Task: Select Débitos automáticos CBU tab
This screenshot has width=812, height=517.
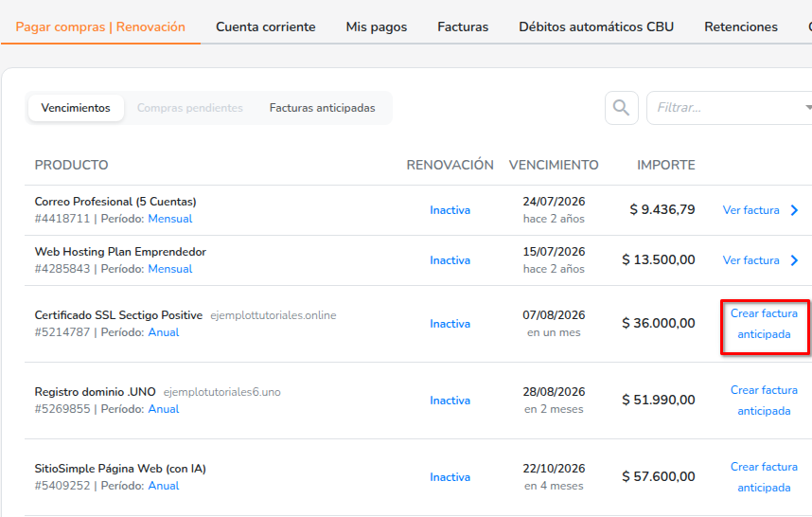Action: point(596,27)
